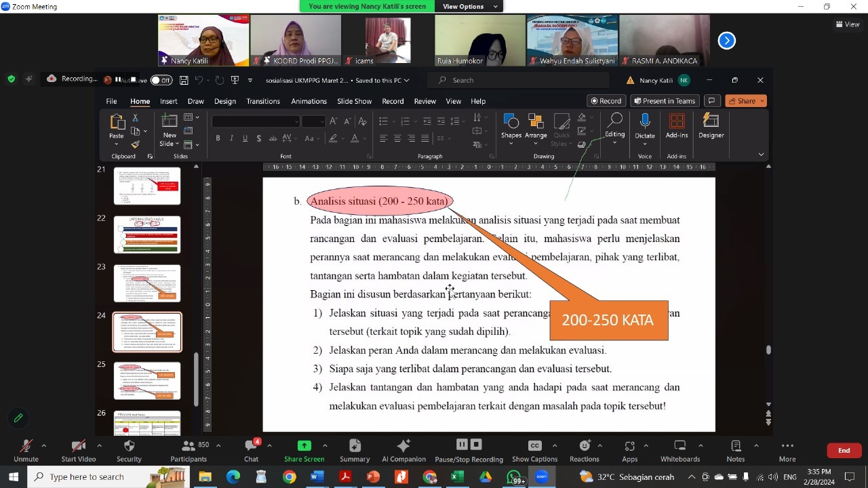
Task: Select slide 25 thumbnail
Action: (x=147, y=381)
